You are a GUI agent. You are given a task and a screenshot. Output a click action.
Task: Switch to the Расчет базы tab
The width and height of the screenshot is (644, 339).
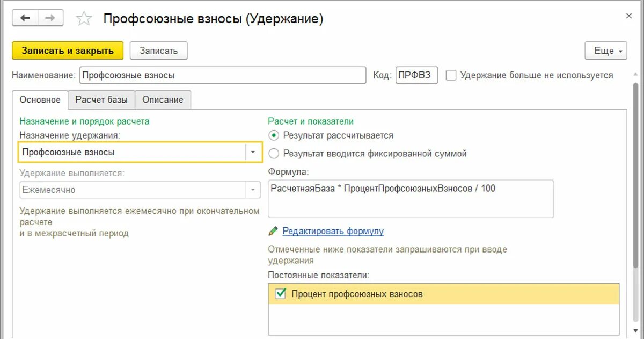[101, 99]
